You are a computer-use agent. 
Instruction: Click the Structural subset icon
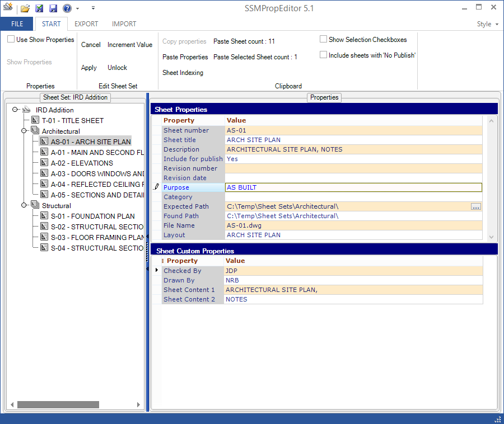(35, 205)
